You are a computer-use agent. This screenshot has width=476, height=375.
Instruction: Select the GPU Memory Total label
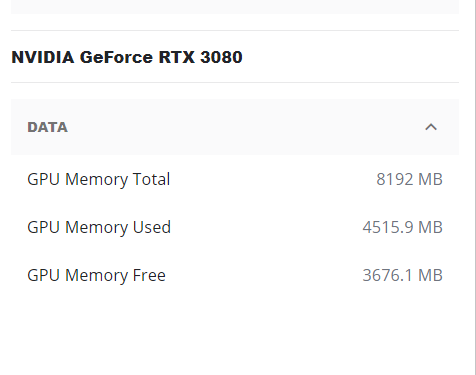(x=99, y=179)
